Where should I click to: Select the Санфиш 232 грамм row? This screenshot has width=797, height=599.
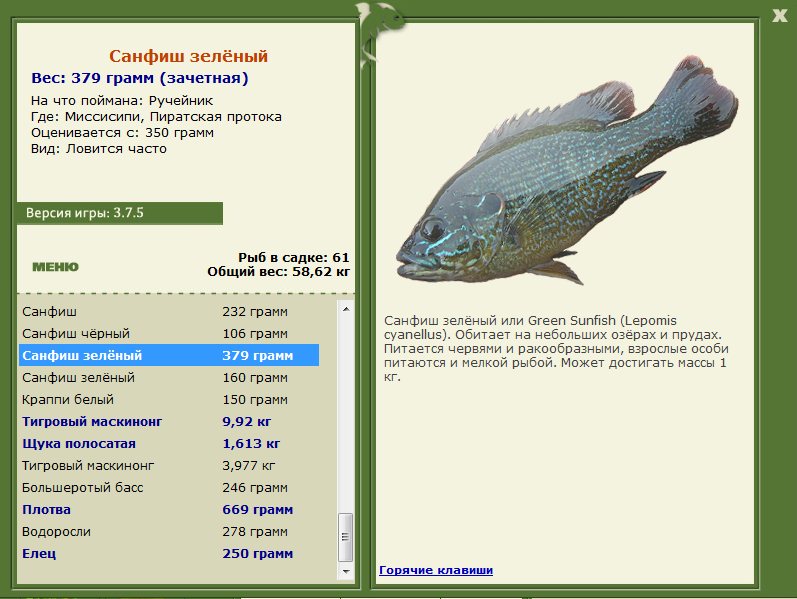tap(169, 311)
